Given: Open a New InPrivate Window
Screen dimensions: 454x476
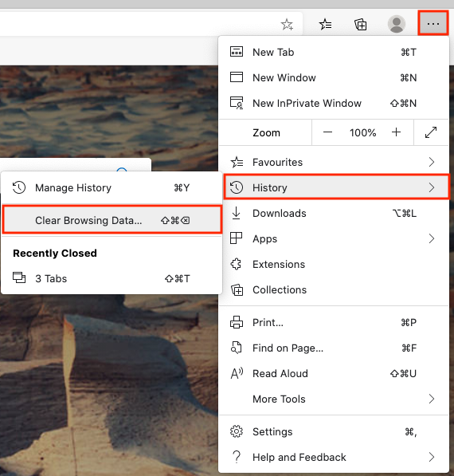Looking at the screenshot, I should [x=333, y=103].
